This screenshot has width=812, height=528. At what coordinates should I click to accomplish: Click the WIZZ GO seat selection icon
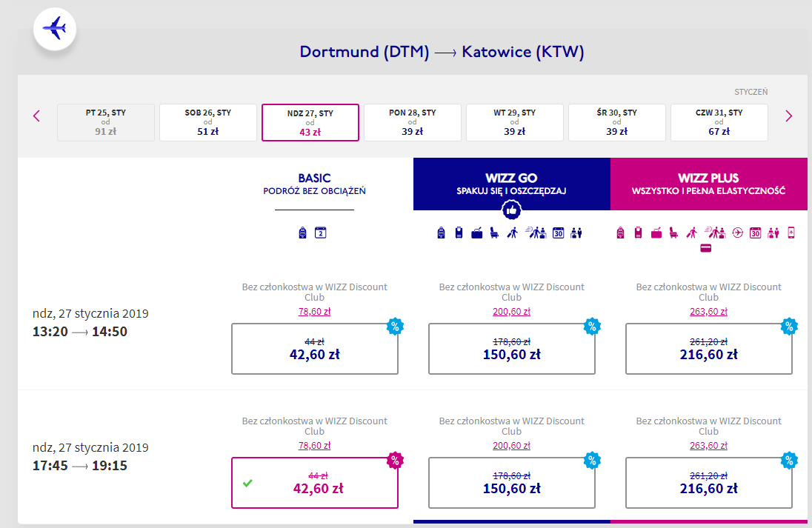(x=494, y=233)
